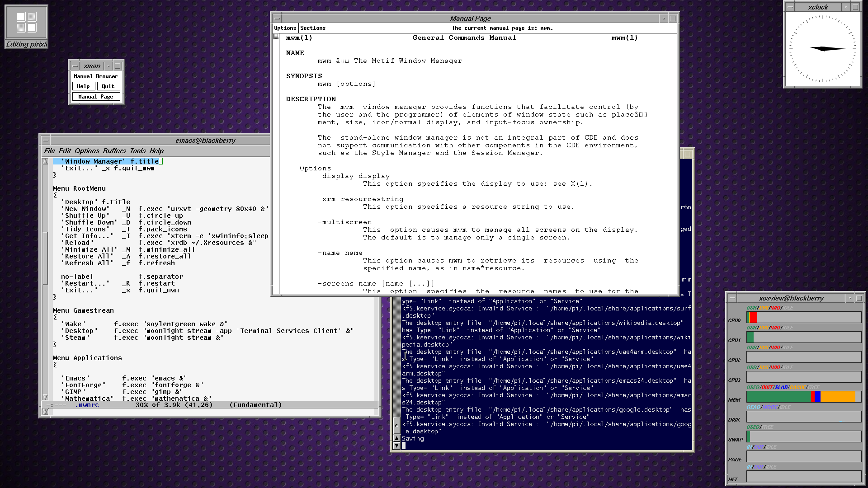Click the emacs scrollbar up arrow

coord(45,161)
